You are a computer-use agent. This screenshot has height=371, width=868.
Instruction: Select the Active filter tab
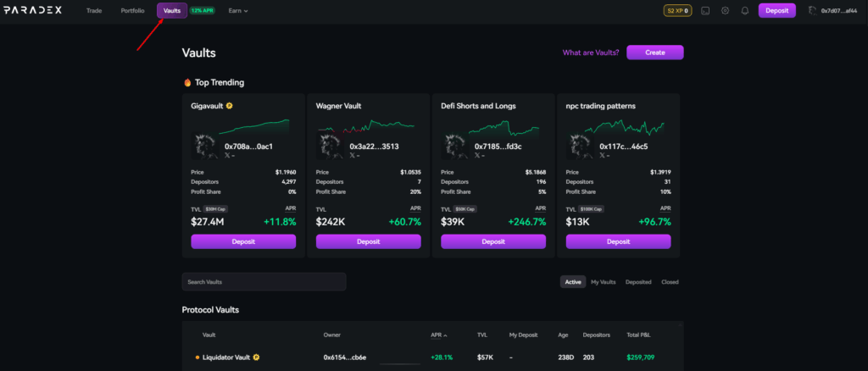tap(573, 282)
